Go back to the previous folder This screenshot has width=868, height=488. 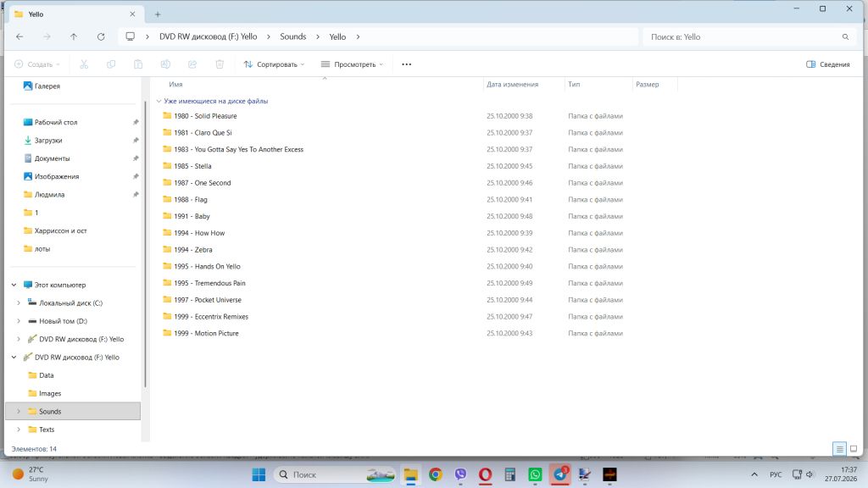20,36
